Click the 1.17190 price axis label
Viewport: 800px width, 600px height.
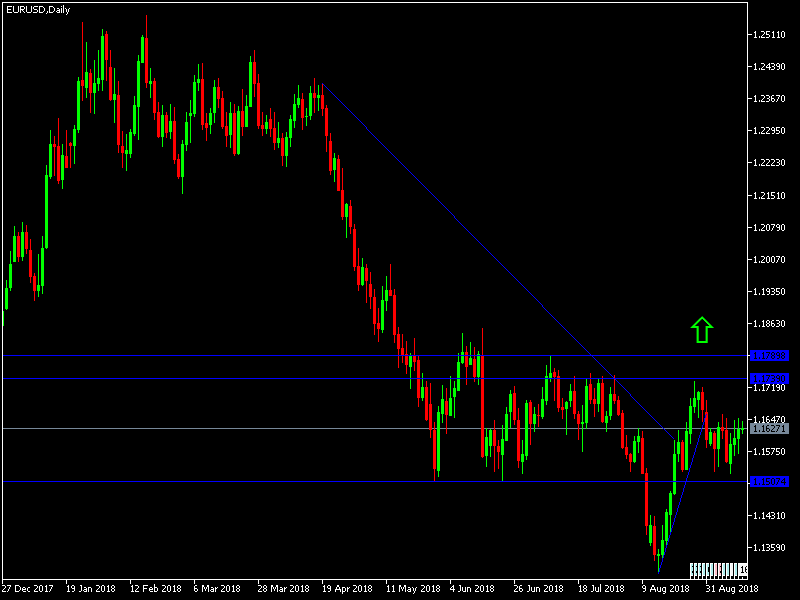[x=769, y=388]
